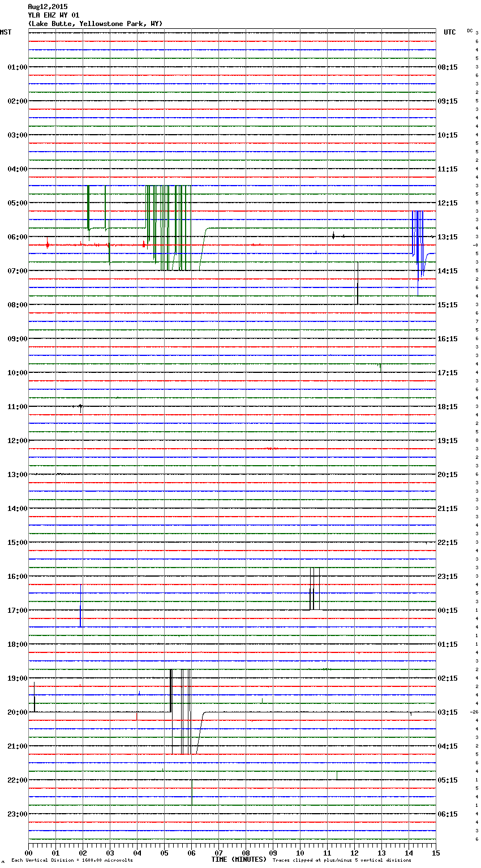481x868 pixels.
Task: Click the 13:15 UTC time label
Action: coord(448,237)
